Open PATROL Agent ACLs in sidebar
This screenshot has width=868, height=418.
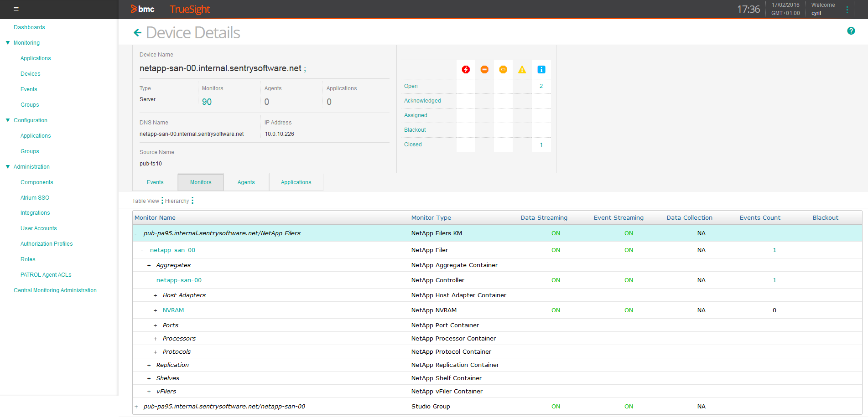[46, 275]
